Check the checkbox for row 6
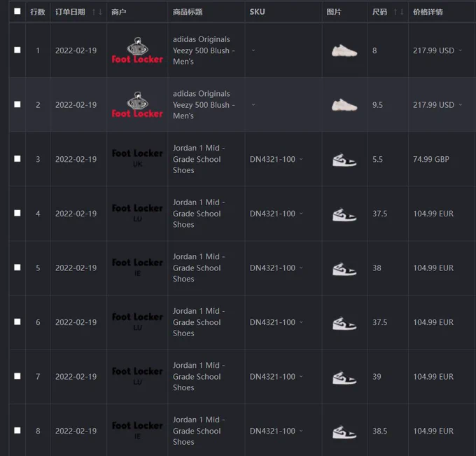 (17, 322)
